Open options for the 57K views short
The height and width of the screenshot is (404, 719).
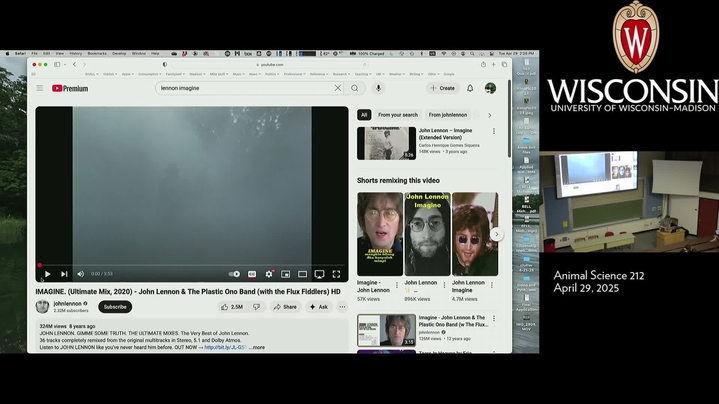pos(397,285)
